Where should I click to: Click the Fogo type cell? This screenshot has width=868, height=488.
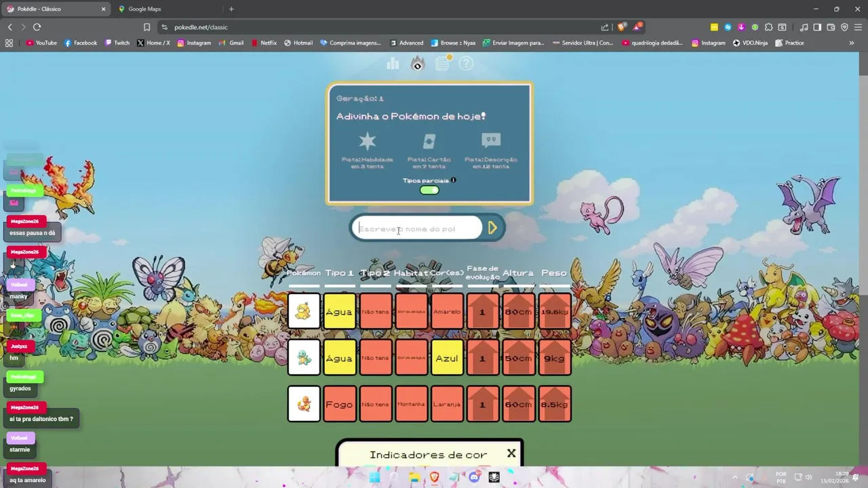(x=339, y=404)
